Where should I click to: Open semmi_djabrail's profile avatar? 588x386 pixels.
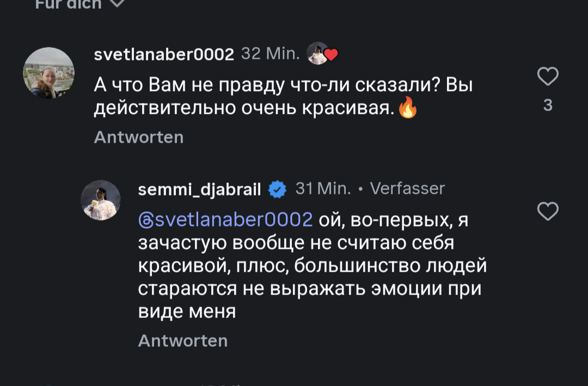click(101, 200)
